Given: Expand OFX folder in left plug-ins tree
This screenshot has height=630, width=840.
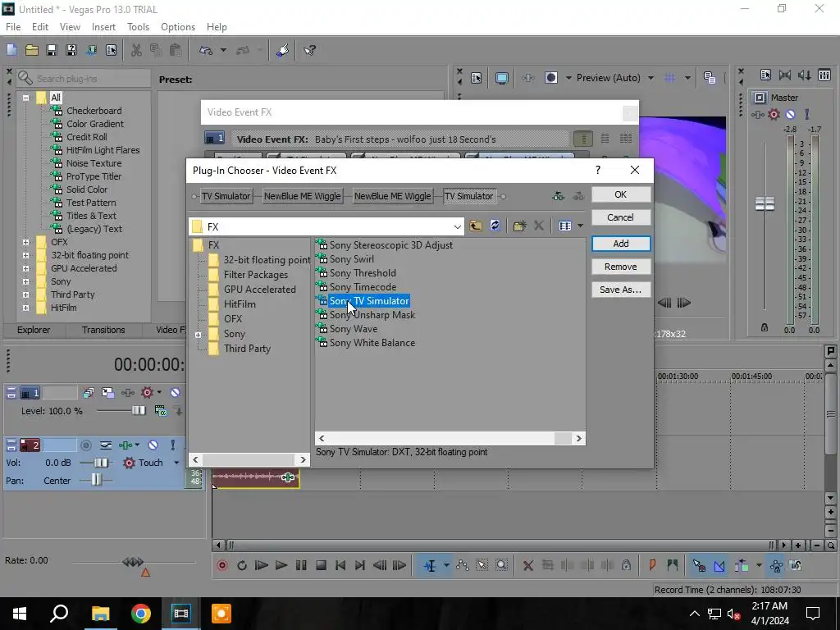Looking at the screenshot, I should point(25,242).
